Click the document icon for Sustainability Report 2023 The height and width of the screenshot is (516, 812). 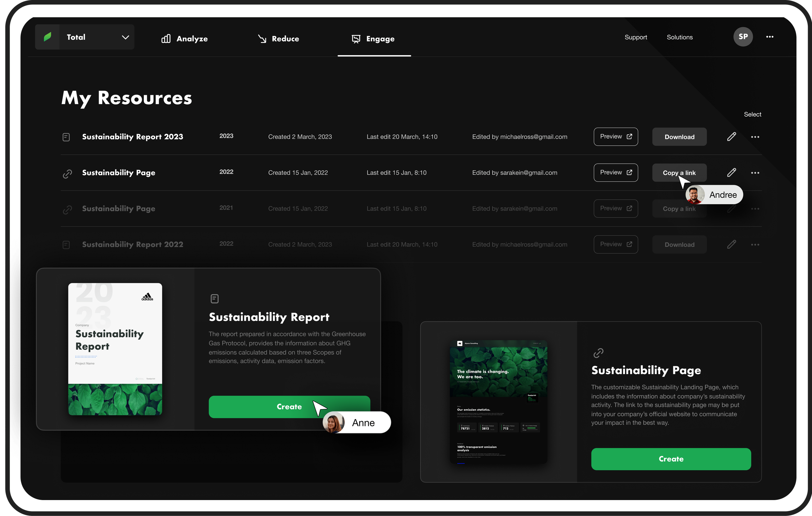(66, 137)
